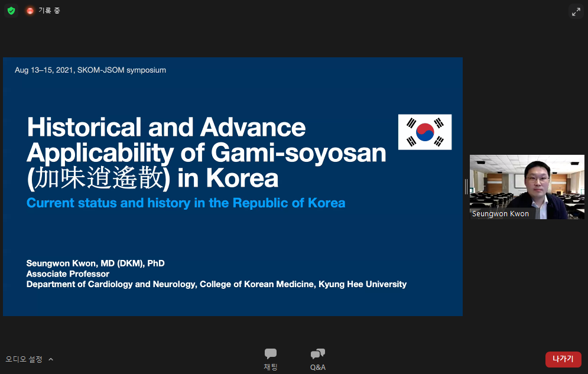Select the Q&A menu item

pos(317,359)
